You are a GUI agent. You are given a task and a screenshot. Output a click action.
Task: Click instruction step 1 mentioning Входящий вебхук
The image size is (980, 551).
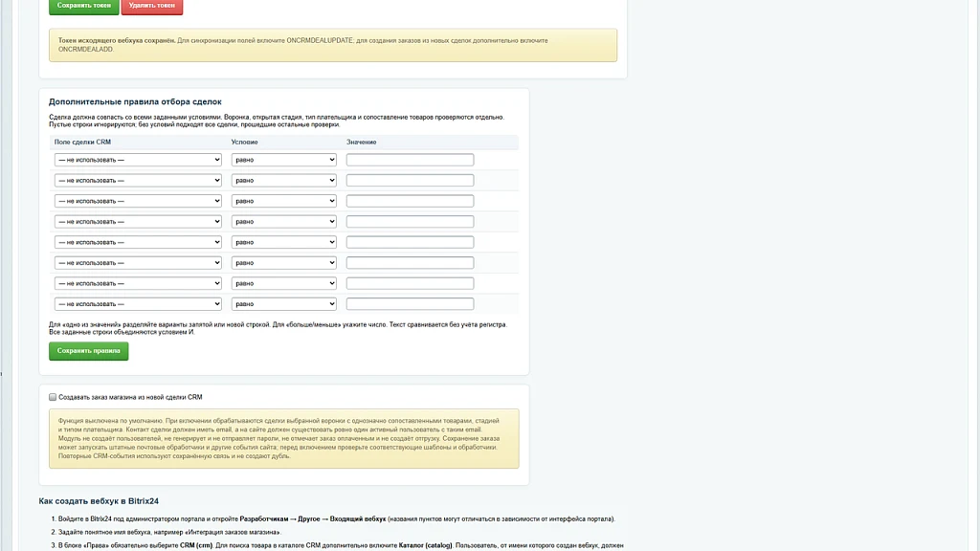(x=336, y=519)
